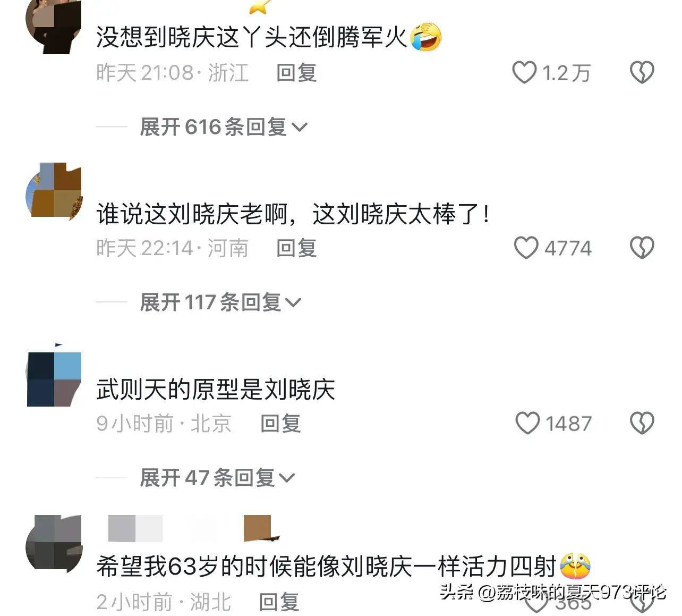Open avatar of the 太棒了 commenter
The image size is (682, 616).
(54, 190)
